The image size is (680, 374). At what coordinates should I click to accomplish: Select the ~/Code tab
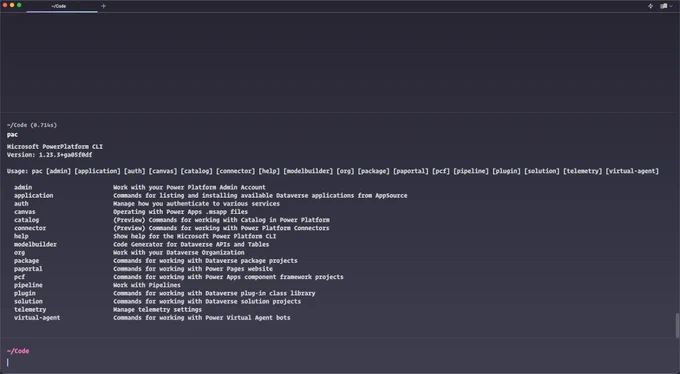click(62, 6)
